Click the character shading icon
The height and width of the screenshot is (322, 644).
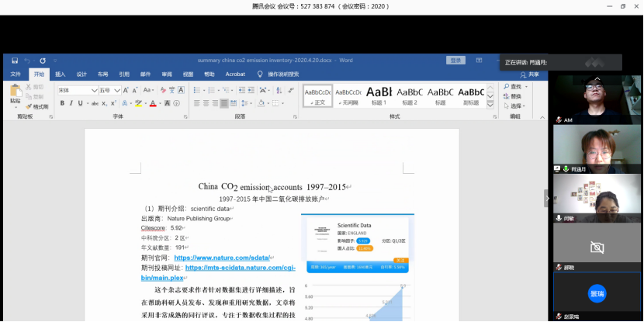pos(168,103)
